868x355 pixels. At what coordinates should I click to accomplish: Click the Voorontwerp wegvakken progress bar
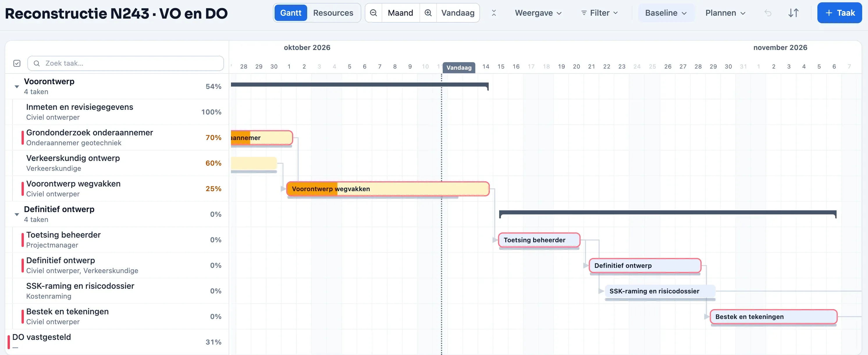click(x=387, y=189)
